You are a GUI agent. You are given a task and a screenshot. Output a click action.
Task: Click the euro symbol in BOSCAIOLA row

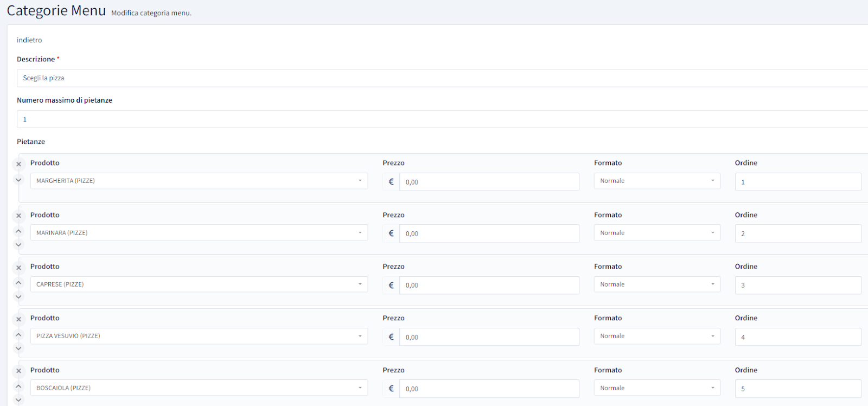391,389
